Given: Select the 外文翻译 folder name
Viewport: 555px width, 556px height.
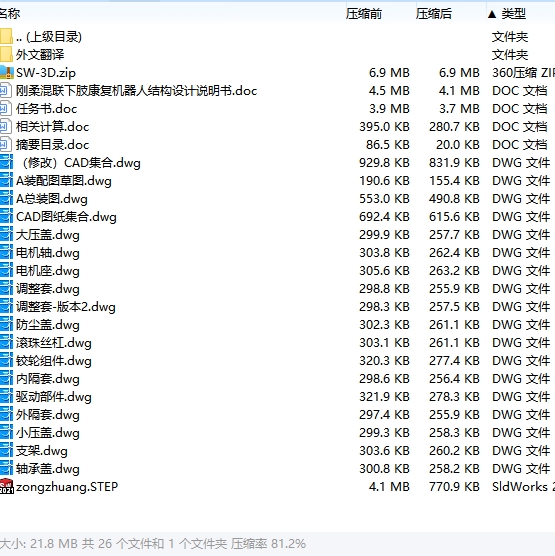Looking at the screenshot, I should click(40, 55).
